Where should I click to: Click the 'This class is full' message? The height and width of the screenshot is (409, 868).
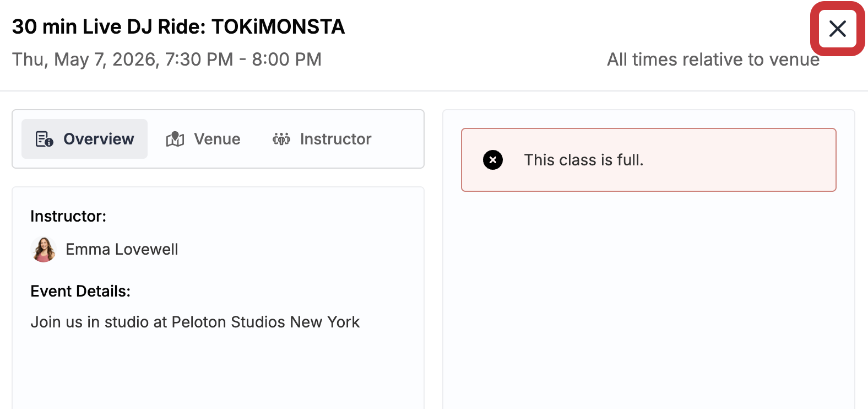pos(584,160)
